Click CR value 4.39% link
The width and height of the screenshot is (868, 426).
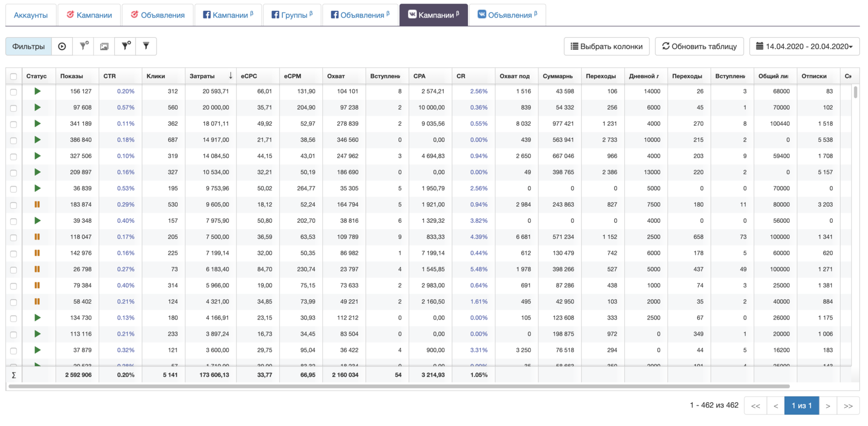tap(479, 237)
